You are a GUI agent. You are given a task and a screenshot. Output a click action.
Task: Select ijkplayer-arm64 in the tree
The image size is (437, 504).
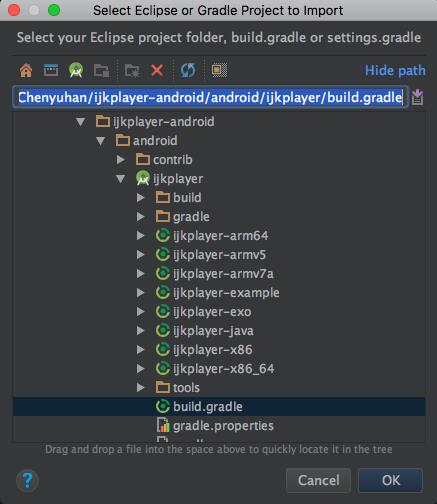tap(219, 236)
